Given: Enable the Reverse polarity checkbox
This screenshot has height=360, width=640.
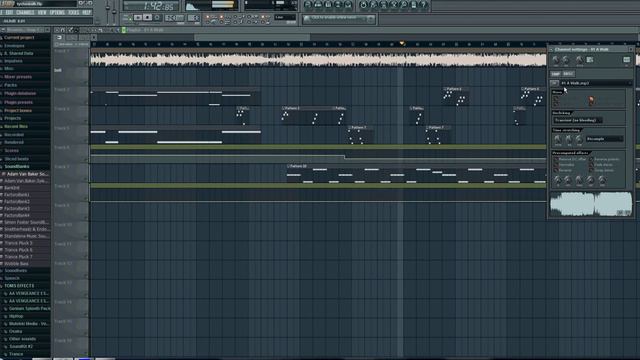Looking at the screenshot, I should tap(591, 159).
